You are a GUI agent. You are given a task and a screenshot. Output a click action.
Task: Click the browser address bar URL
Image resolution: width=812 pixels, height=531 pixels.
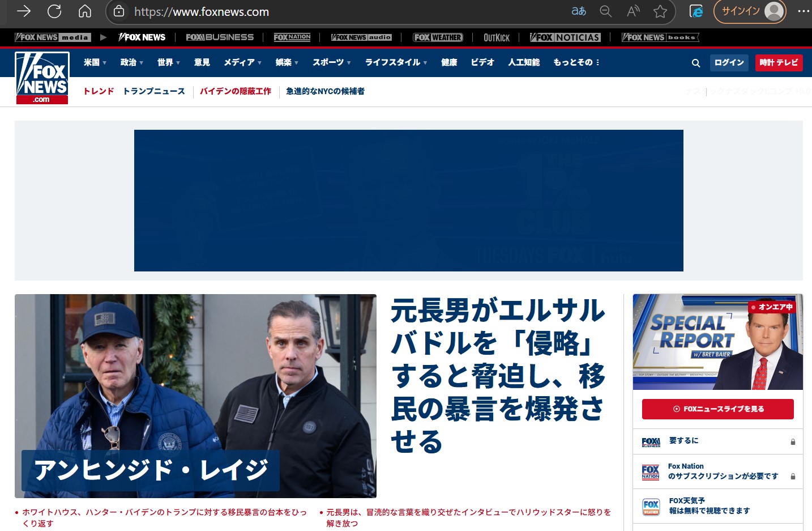[202, 11]
